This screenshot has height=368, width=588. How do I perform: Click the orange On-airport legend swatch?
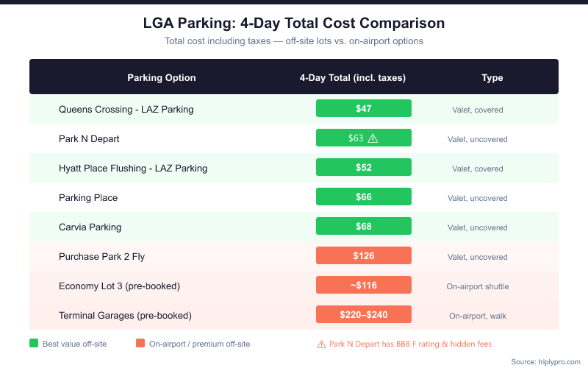[140, 344]
